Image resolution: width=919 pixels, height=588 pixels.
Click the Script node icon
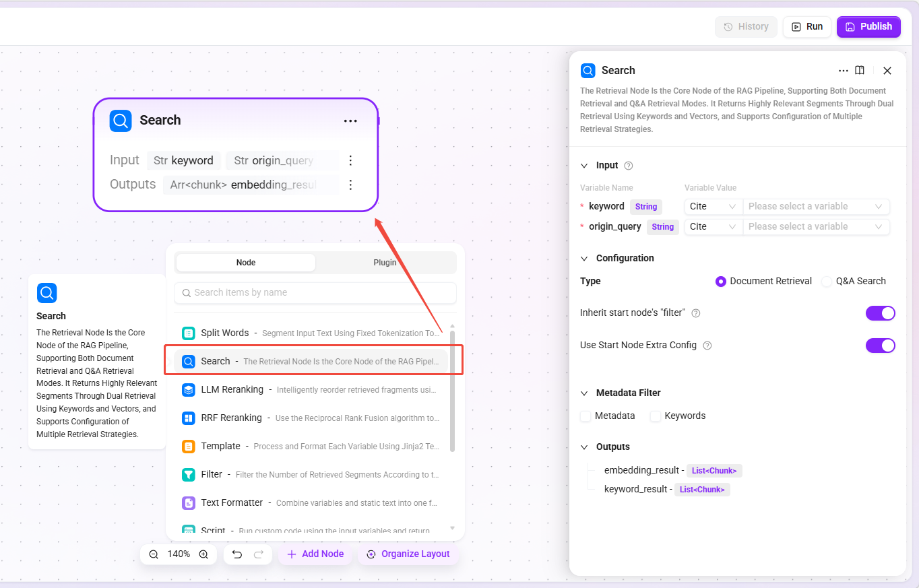[189, 530]
